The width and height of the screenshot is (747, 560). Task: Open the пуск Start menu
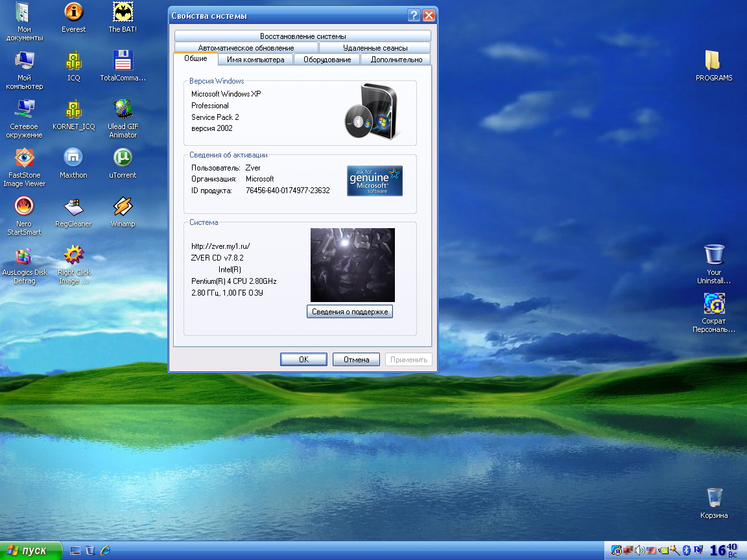tap(31, 550)
